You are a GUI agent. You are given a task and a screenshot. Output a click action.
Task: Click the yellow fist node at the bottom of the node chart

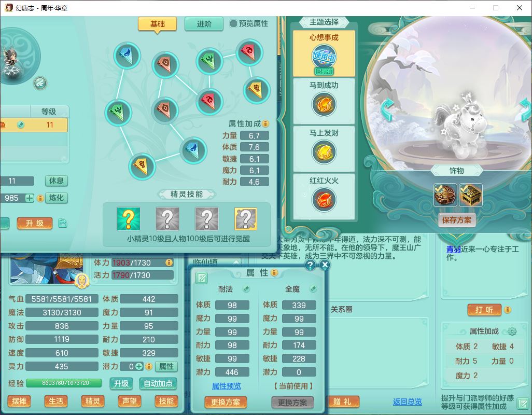(x=142, y=167)
